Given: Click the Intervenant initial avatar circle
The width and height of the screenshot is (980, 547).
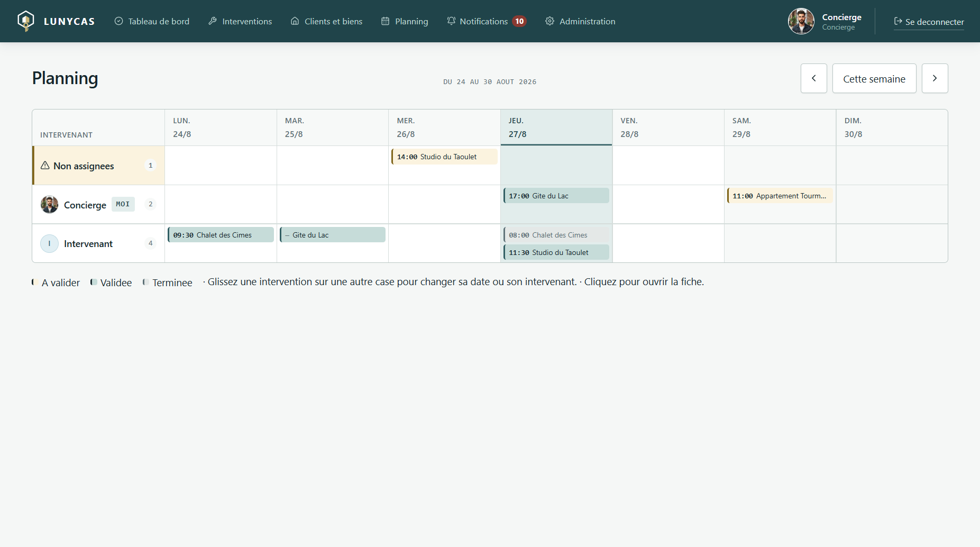Looking at the screenshot, I should 49,243.
